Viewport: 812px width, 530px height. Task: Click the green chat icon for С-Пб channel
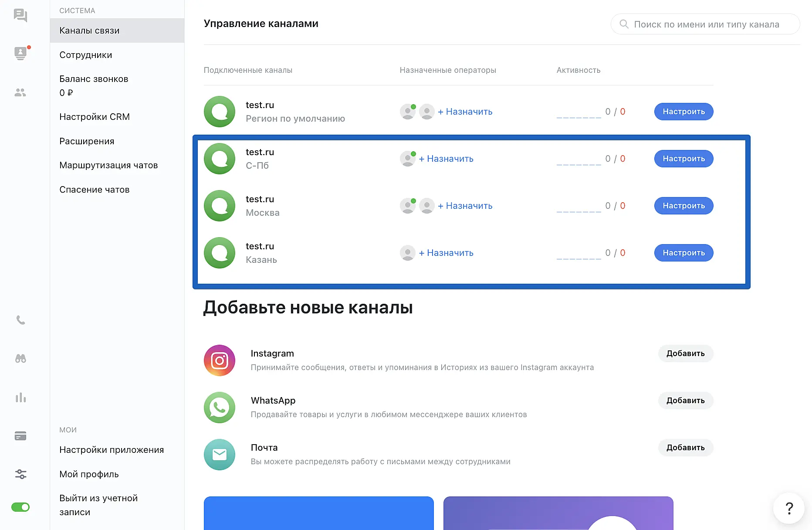pos(220,159)
